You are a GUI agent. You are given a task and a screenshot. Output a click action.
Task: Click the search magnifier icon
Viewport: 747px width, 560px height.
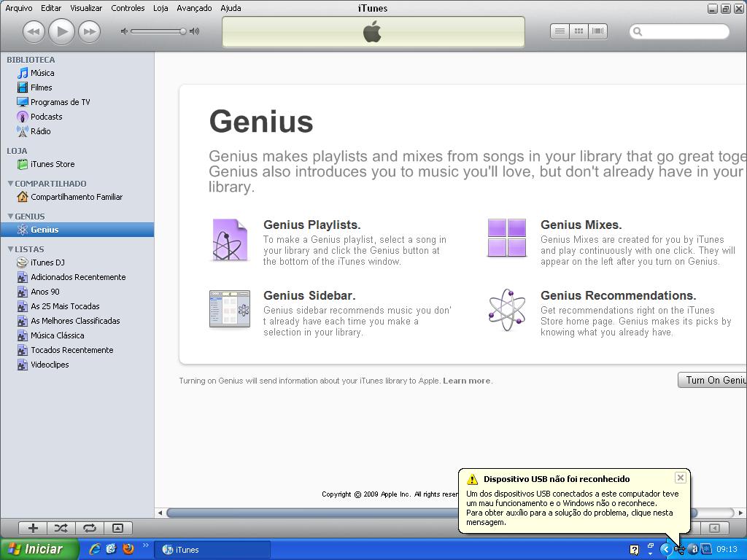click(638, 31)
